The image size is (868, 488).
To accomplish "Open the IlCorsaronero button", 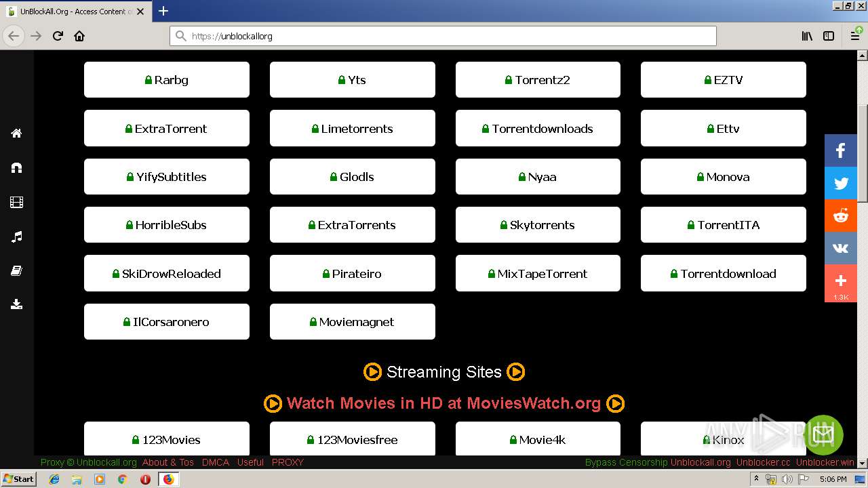I will pyautogui.click(x=167, y=322).
